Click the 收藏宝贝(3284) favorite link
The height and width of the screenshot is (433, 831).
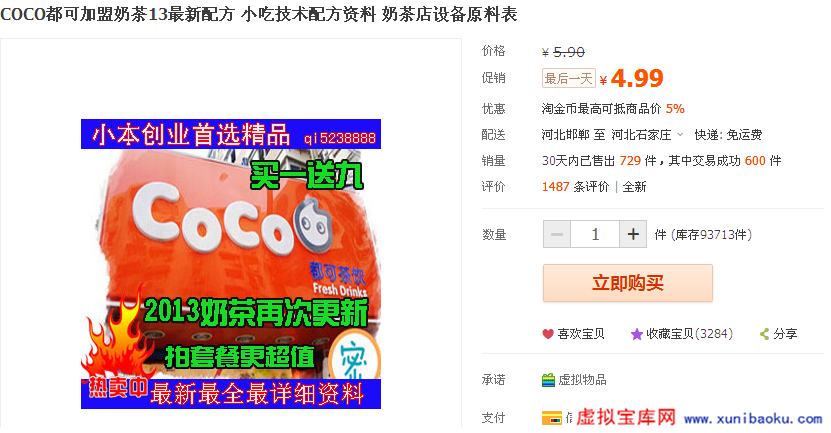[x=689, y=334]
